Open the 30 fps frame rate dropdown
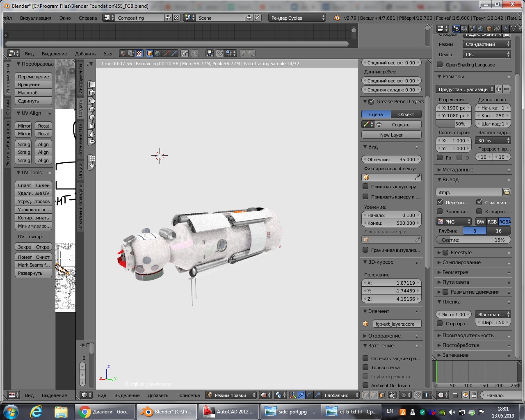The height and width of the screenshot is (420, 525). [493, 140]
